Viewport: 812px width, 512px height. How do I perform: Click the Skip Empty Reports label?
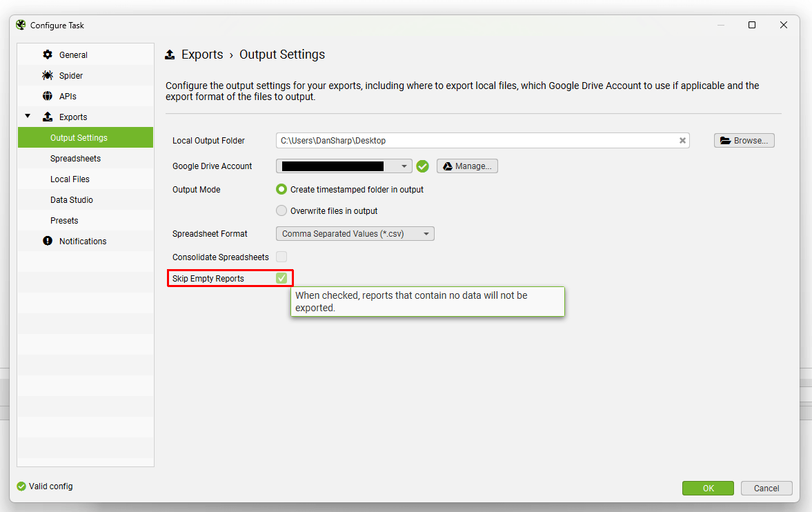pyautogui.click(x=208, y=278)
